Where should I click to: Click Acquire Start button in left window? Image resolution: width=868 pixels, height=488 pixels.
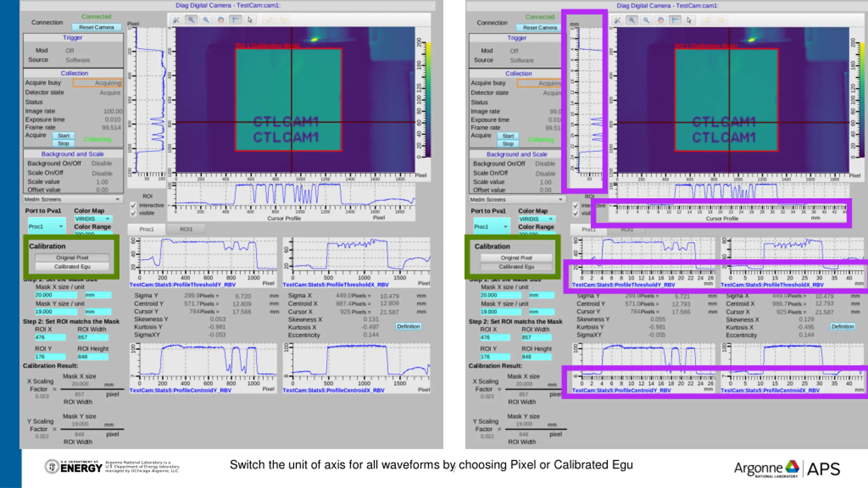click(63, 136)
